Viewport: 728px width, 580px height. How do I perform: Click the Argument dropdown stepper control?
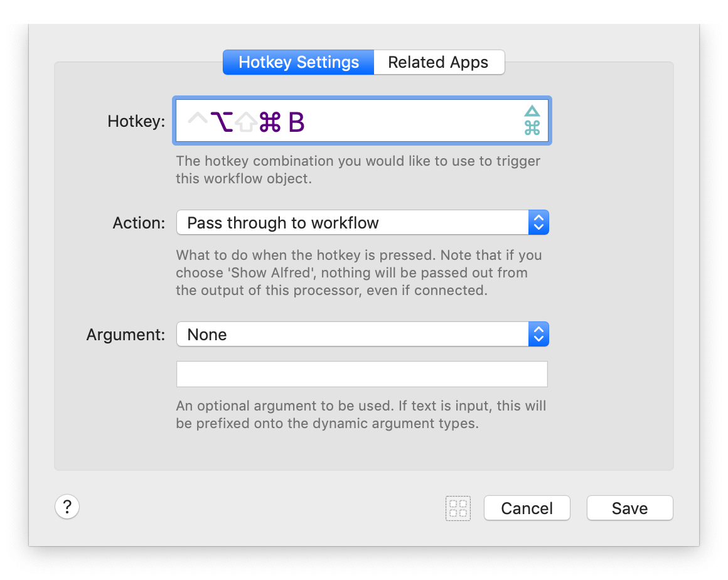[538, 334]
